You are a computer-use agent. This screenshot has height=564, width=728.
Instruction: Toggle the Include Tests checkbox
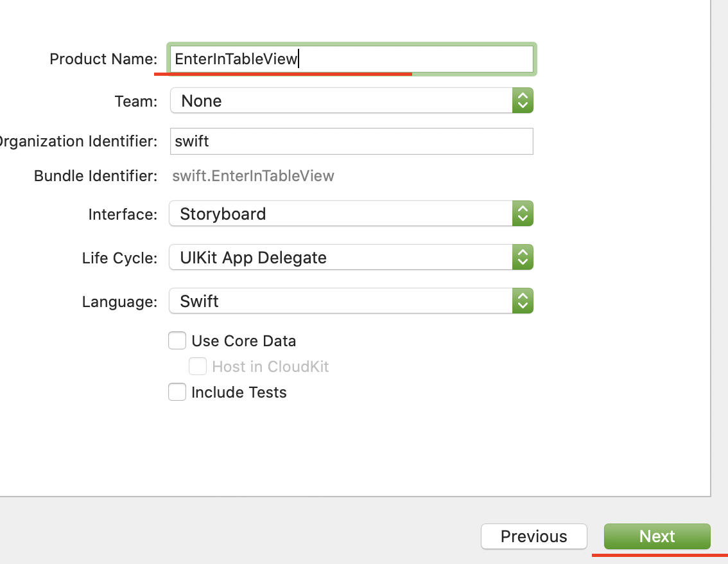[x=177, y=392]
